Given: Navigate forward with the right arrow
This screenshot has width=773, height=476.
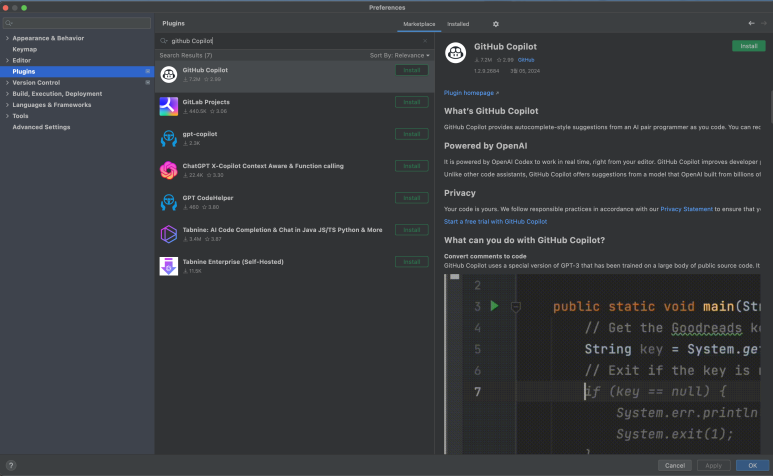Looking at the screenshot, I should pos(764,23).
